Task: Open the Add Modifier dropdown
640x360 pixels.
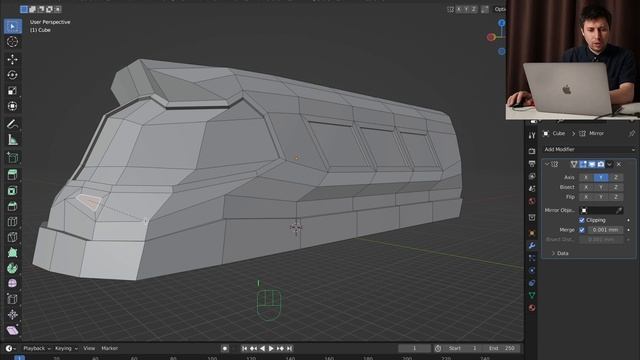Action: click(x=589, y=149)
